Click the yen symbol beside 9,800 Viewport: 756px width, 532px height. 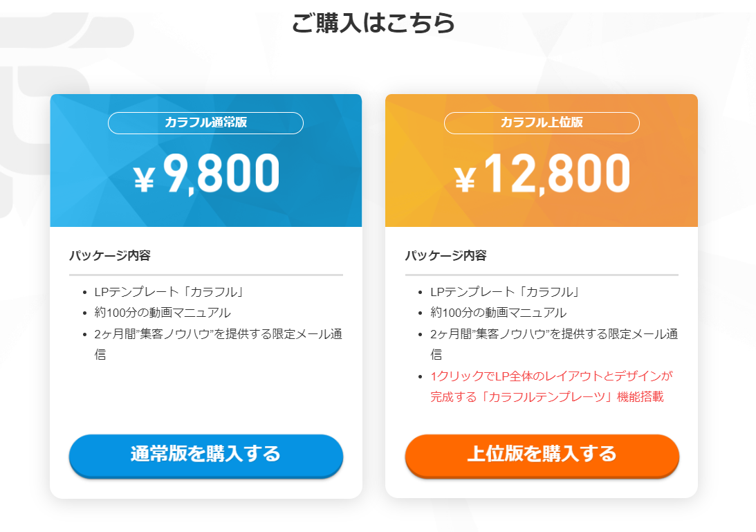tap(144, 179)
